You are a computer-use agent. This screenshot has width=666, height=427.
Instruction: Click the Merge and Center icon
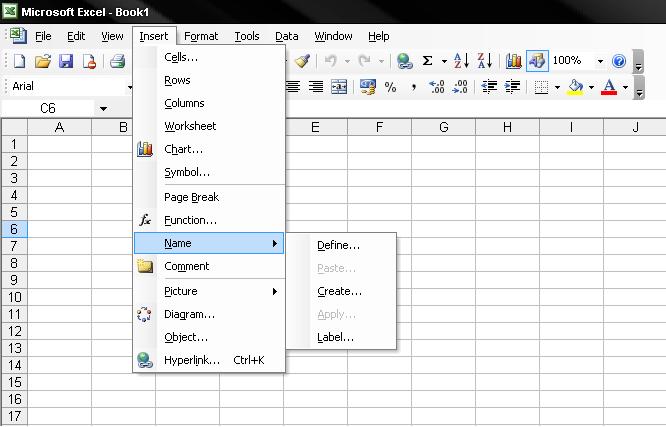coord(339,87)
